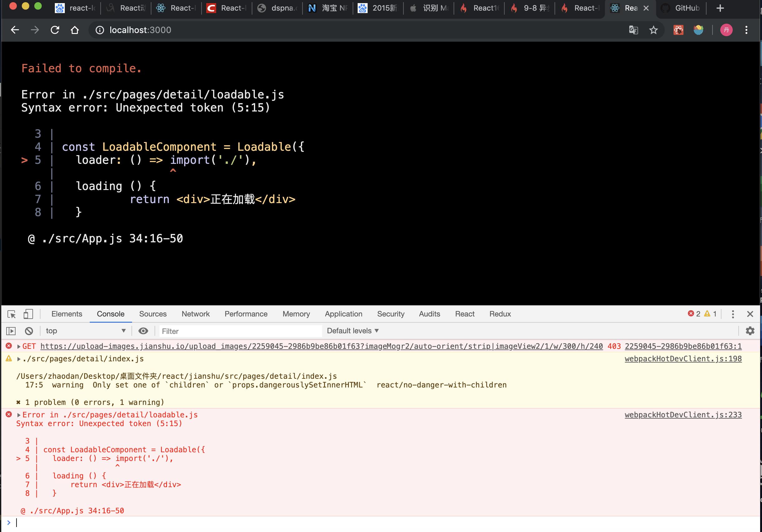
Task: Open DevTools three-dot customize menu
Action: 733,314
